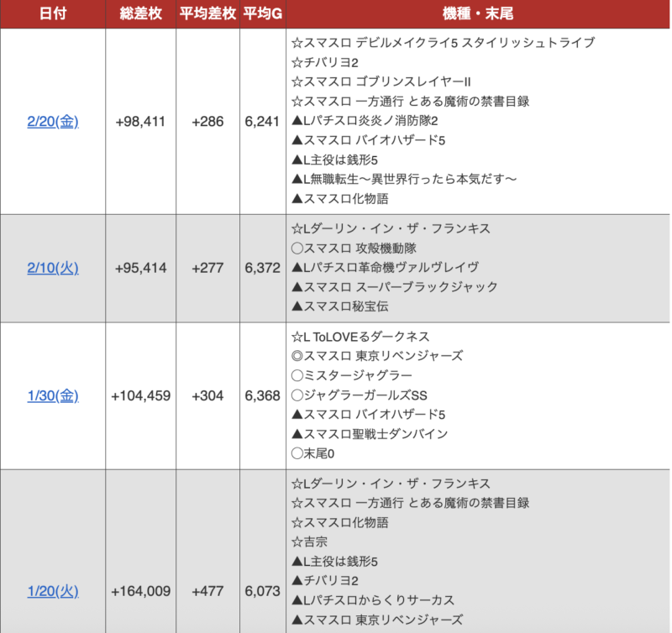Open the 2/10(火) date link
This screenshot has height=633, width=672.
53,268
